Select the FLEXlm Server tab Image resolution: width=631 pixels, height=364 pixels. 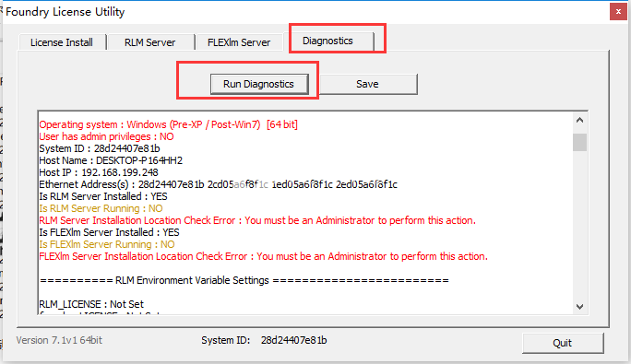coord(239,42)
